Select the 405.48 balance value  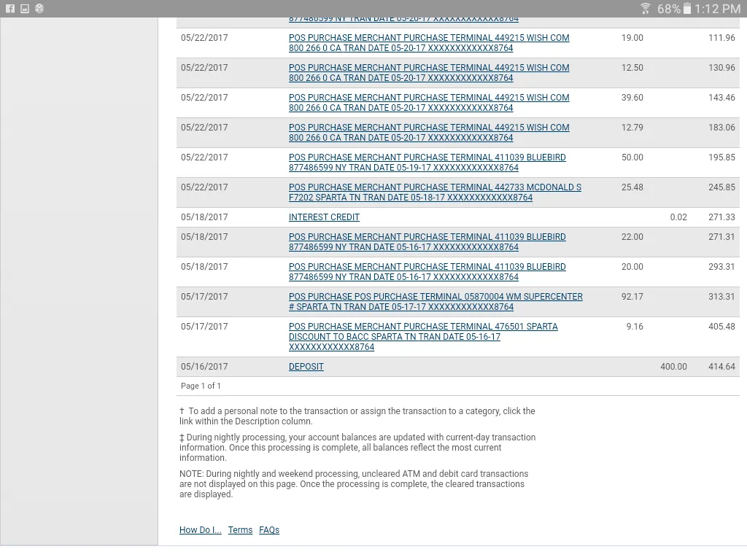pyautogui.click(x=721, y=327)
